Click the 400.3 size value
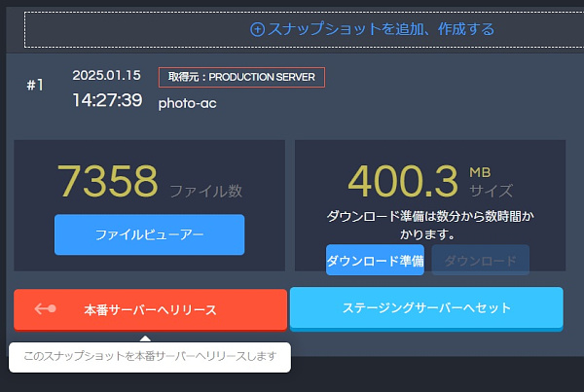 coord(402,181)
